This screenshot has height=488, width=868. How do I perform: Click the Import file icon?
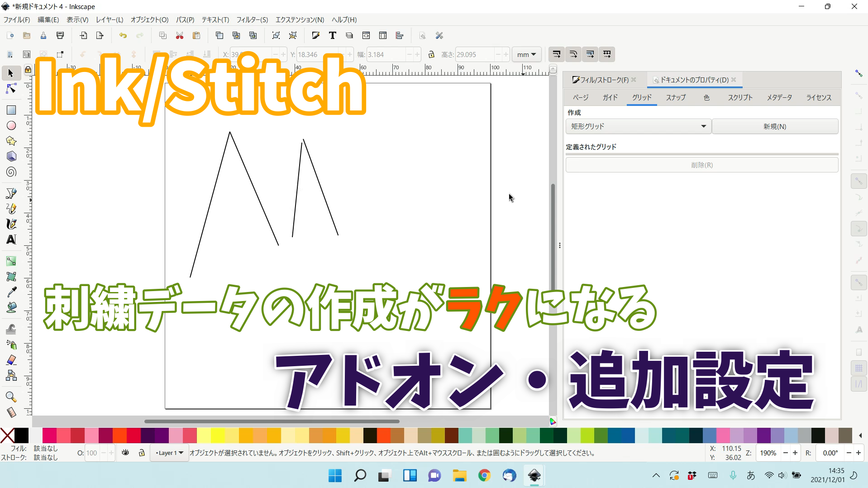83,35
